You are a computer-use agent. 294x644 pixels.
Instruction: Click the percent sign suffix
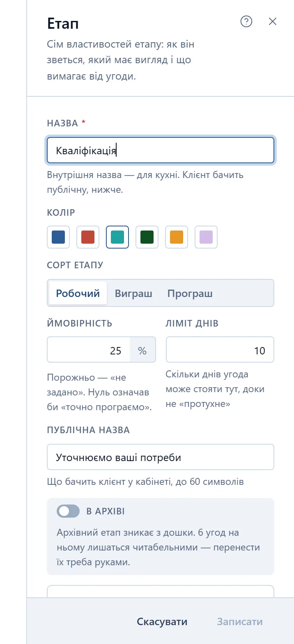tap(142, 350)
